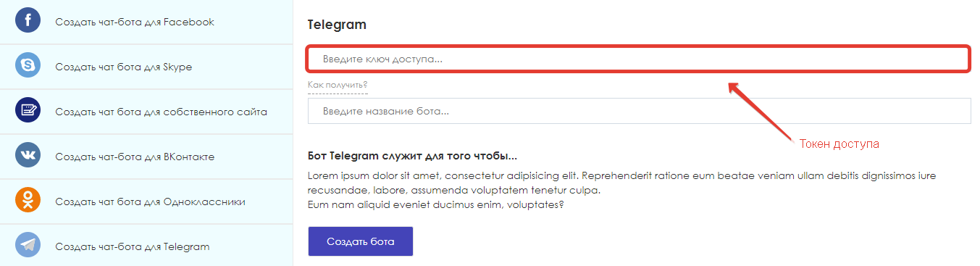Click the 'Создать бота' button

point(361,241)
